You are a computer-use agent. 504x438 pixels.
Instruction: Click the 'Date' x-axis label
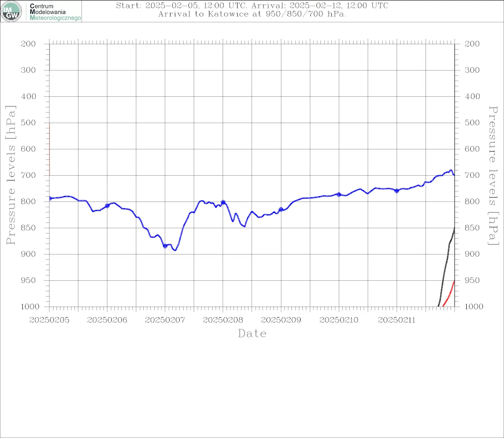252,333
